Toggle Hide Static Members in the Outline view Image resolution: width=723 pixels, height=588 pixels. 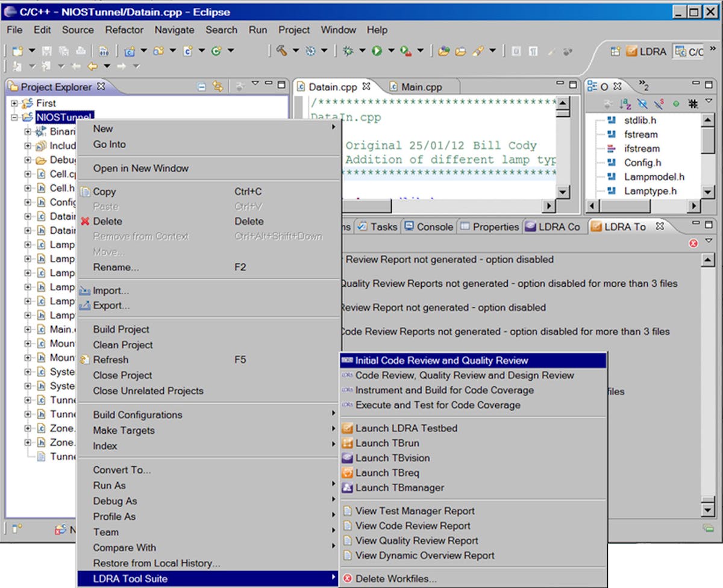click(x=658, y=102)
